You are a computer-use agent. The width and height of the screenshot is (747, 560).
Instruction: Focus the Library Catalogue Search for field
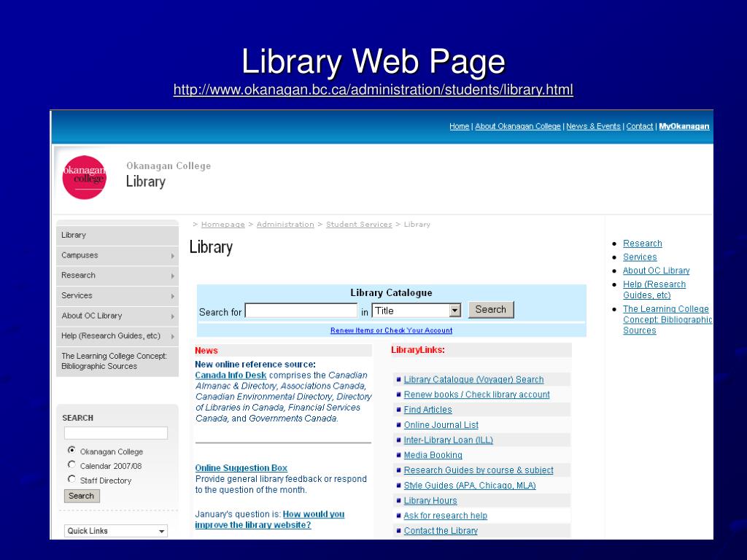tap(301, 311)
